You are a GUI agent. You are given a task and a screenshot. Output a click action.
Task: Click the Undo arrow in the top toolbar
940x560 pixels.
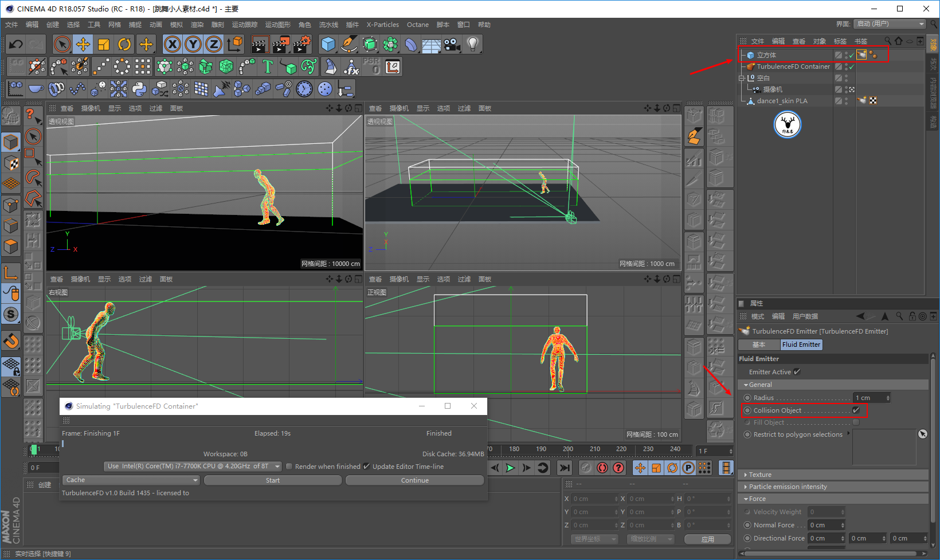coord(16,44)
